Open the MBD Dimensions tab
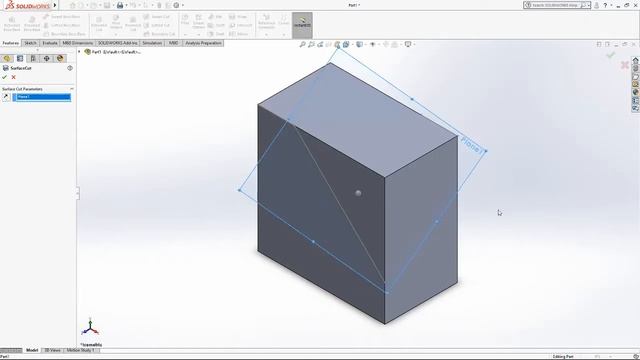This screenshot has height=360, width=640. [78, 43]
